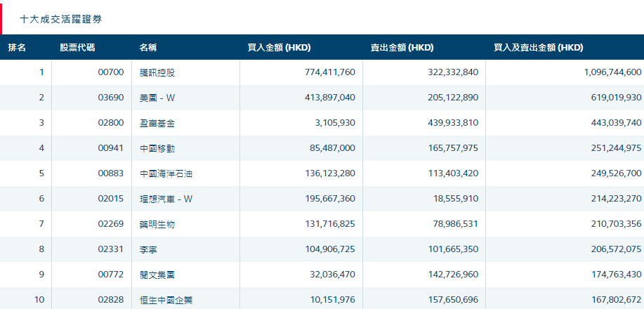This screenshot has height=309, width=644.
Task: Select the name 理想汽車 - W
Action: tap(166, 199)
